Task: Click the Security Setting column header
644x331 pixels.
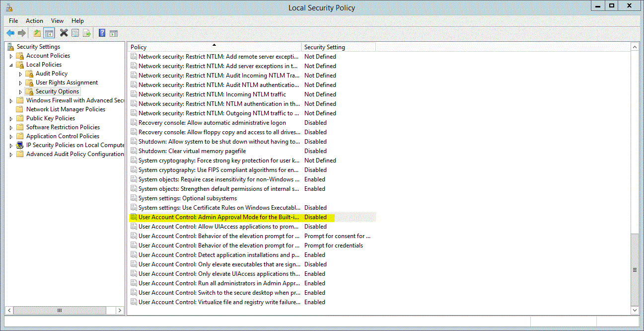Action: [x=338, y=47]
